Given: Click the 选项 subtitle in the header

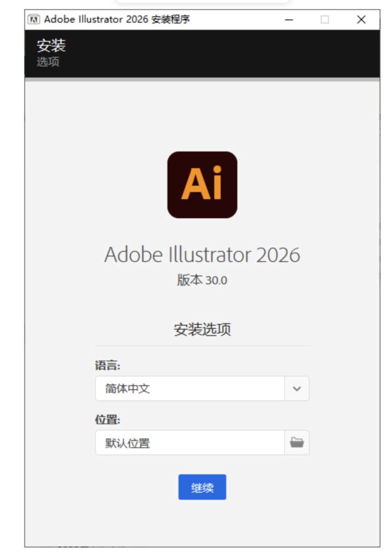Looking at the screenshot, I should pos(48,62).
